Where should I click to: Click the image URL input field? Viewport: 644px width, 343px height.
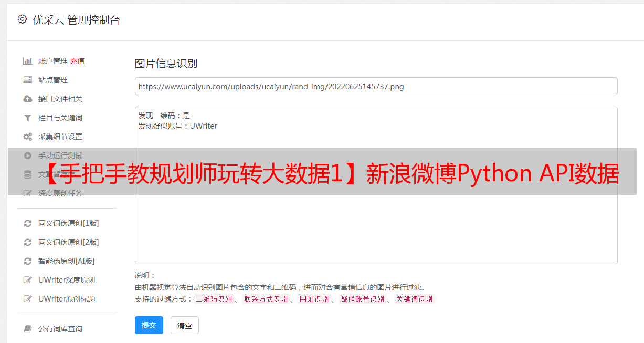click(376, 86)
